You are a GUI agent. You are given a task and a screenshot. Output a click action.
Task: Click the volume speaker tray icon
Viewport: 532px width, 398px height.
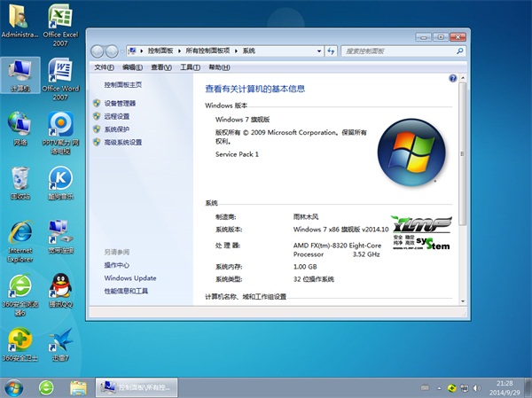[477, 388]
